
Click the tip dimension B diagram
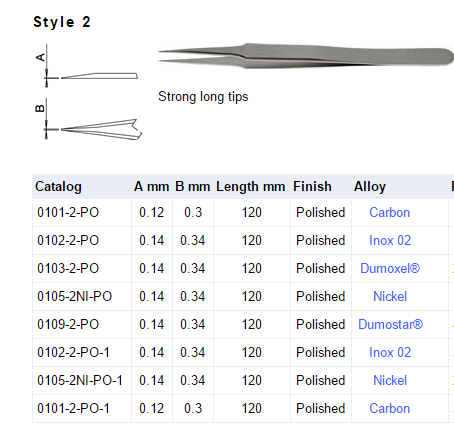[88, 119]
